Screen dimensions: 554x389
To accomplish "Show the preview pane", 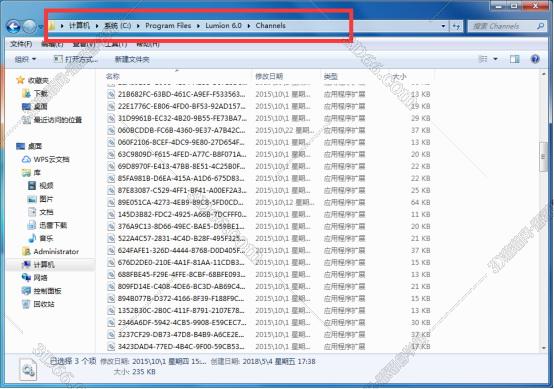I will click(x=515, y=59).
